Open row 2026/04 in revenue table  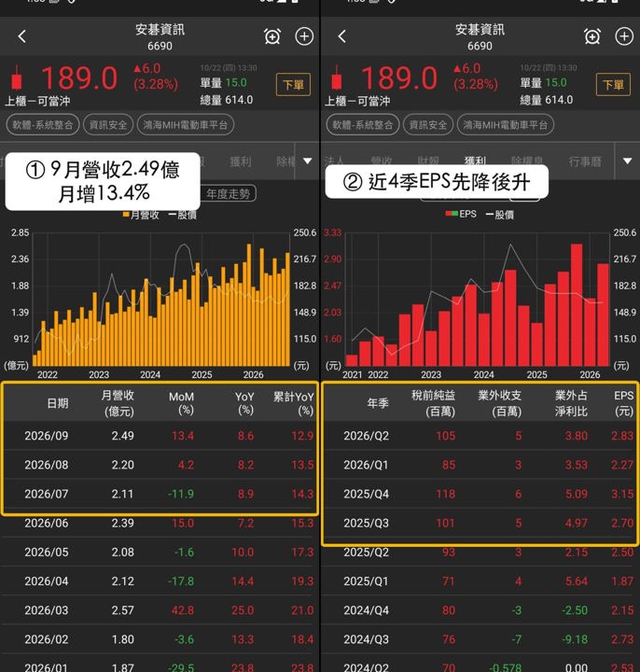coord(160,581)
